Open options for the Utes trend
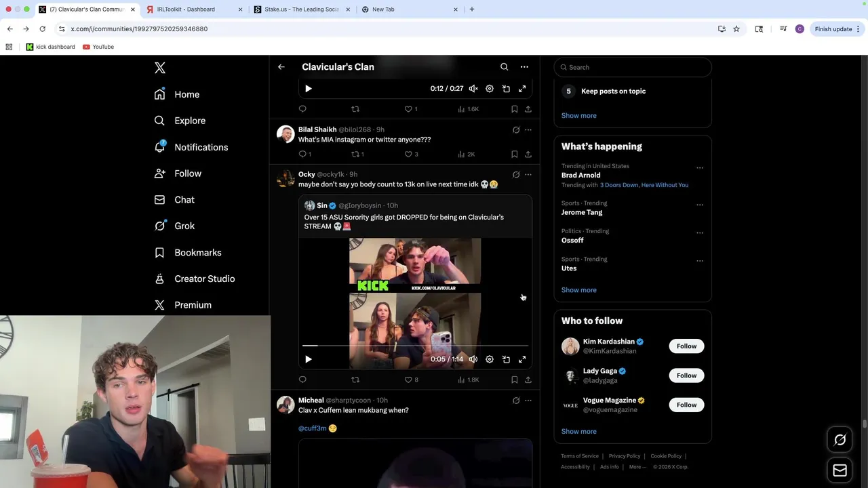Image resolution: width=868 pixels, height=488 pixels. pos(700,261)
